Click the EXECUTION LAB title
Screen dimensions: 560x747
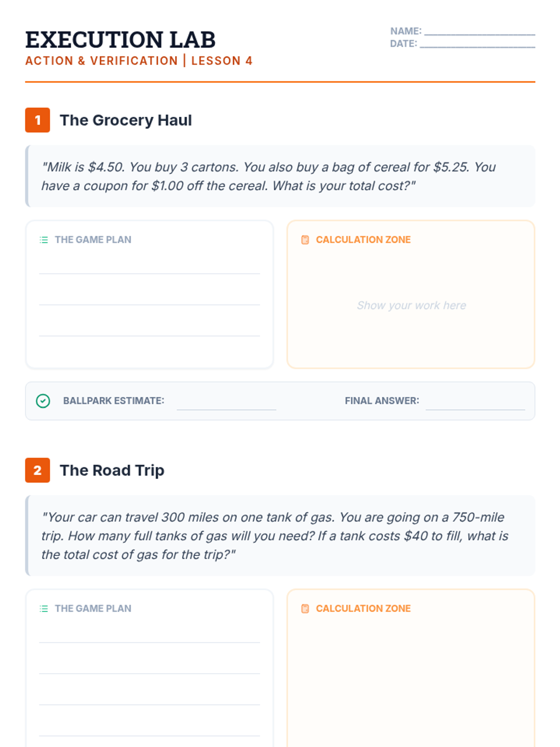120,39
